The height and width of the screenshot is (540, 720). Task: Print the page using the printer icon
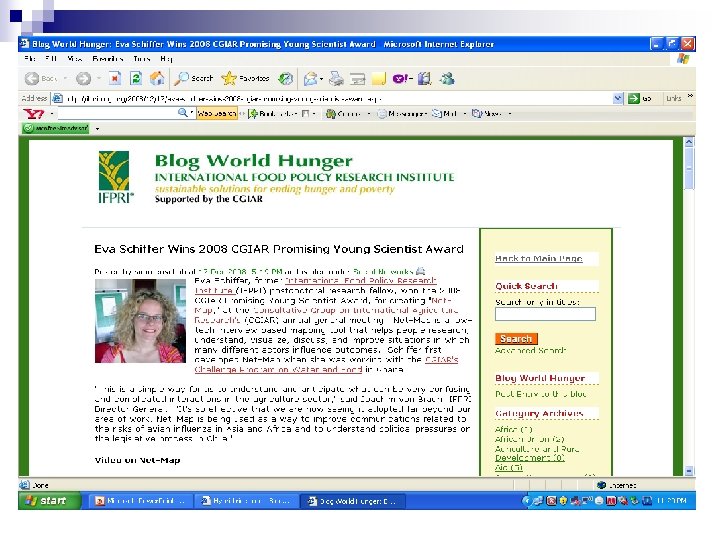[x=336, y=79]
